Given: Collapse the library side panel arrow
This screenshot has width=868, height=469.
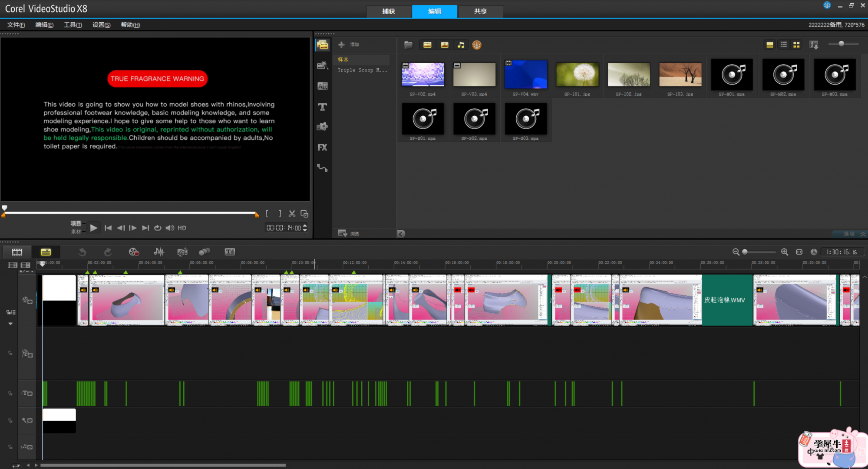Looking at the screenshot, I should [401, 234].
